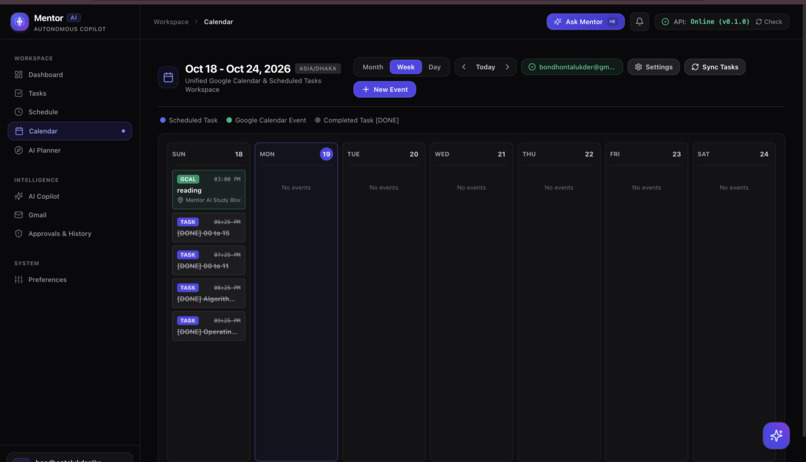
Task: Open Dashboard from the sidebar
Action: point(69,75)
